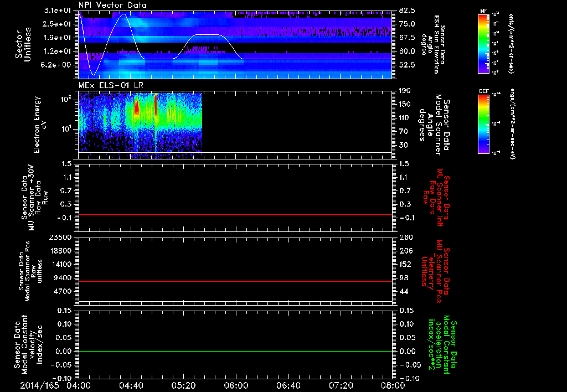Viewport: 567px width, 392px height.
Task: Click the "05:20" time tick label
Action: click(183, 385)
